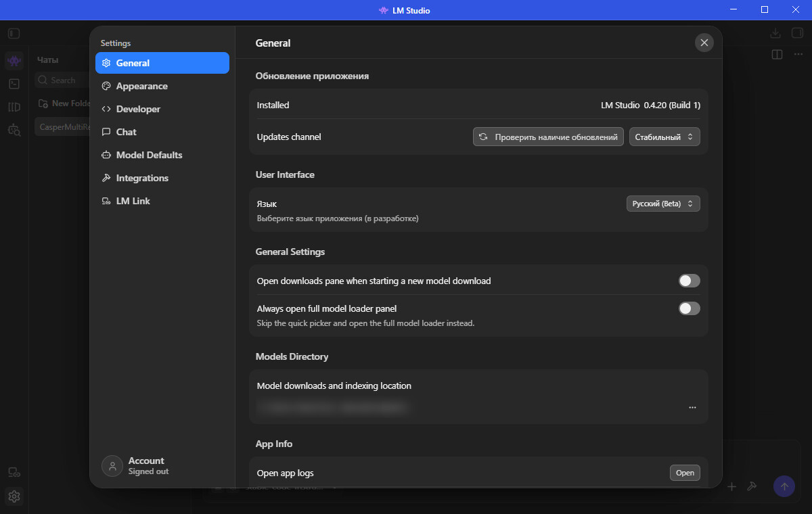Toggle main window left sidebar icon
This screenshot has height=514, width=812.
pyautogui.click(x=14, y=33)
